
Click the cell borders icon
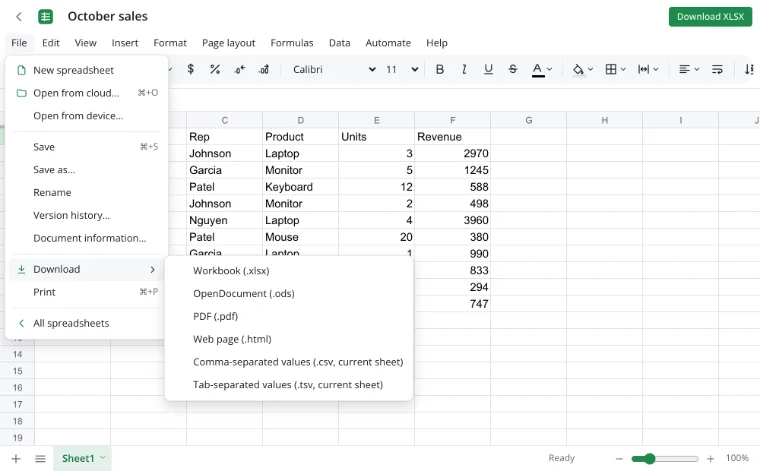[611, 69]
